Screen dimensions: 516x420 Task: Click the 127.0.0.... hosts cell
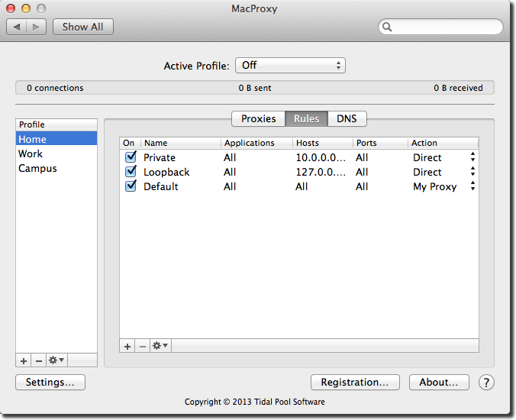(x=321, y=172)
